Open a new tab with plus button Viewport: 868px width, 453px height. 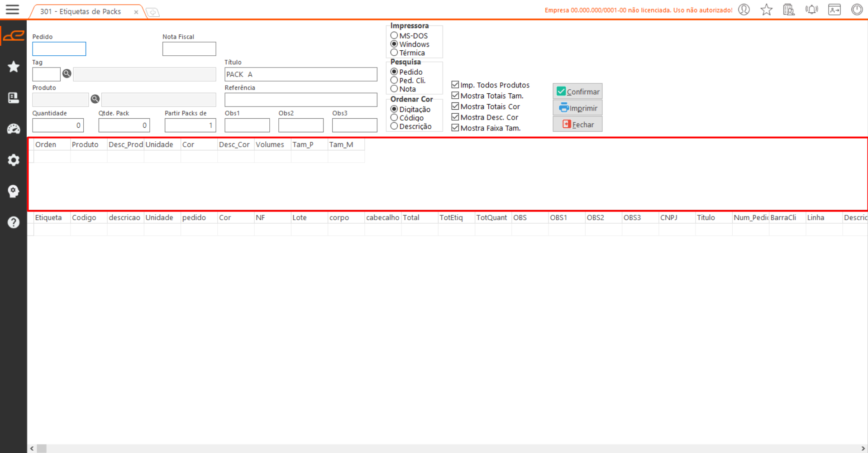pos(153,12)
